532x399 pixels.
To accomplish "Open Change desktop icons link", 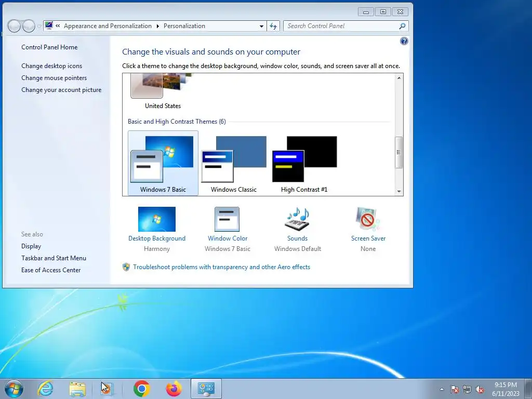I will [51, 66].
